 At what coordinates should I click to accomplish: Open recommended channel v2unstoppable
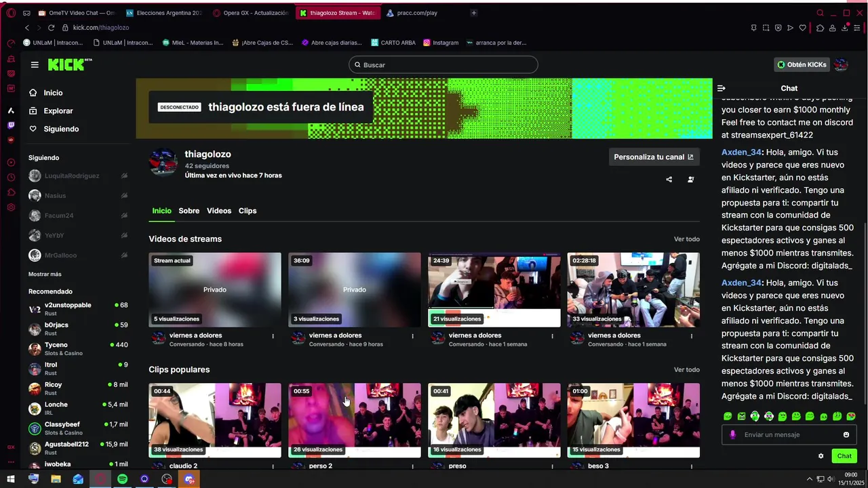click(x=78, y=308)
